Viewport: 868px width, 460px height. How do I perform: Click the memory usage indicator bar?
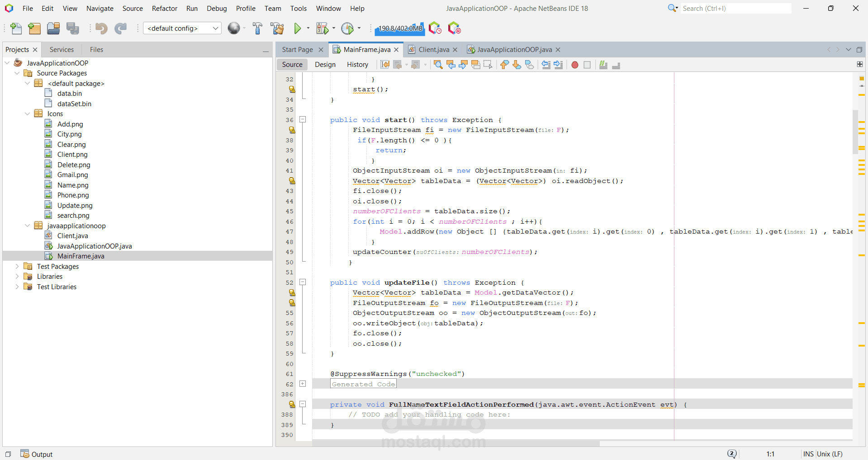(400, 28)
